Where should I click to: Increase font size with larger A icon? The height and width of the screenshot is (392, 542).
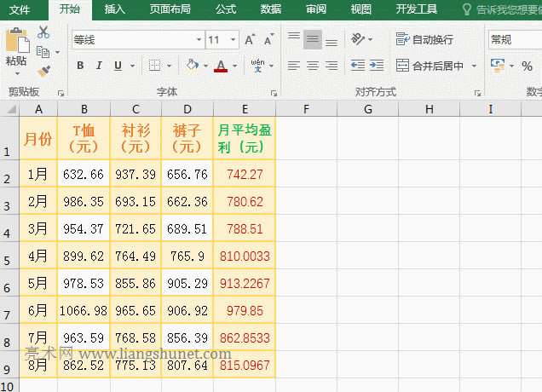(250, 40)
